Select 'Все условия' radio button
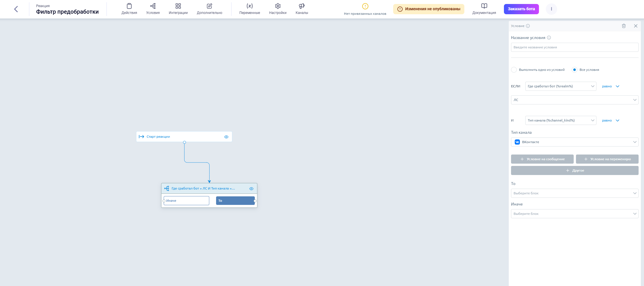The height and width of the screenshot is (286, 644). pyautogui.click(x=575, y=70)
